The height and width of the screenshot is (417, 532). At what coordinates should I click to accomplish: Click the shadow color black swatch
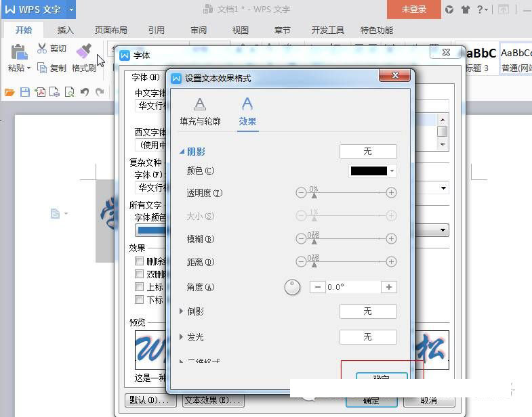pos(369,171)
